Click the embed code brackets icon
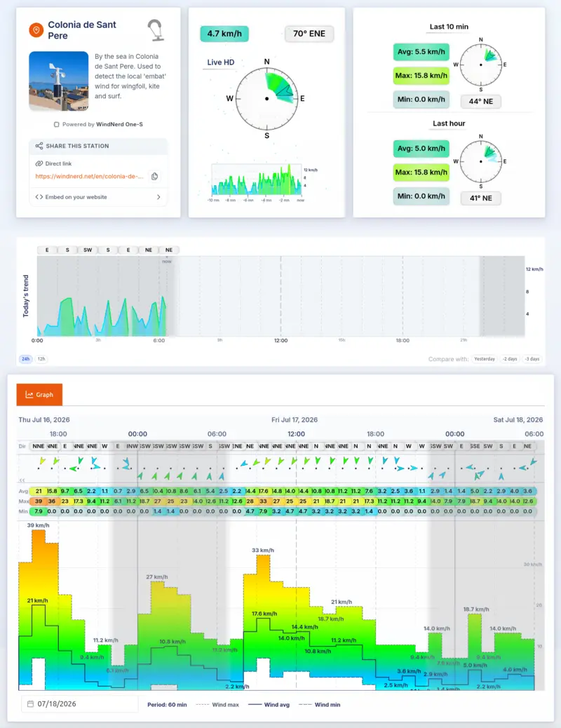This screenshot has width=561, height=728. point(39,197)
